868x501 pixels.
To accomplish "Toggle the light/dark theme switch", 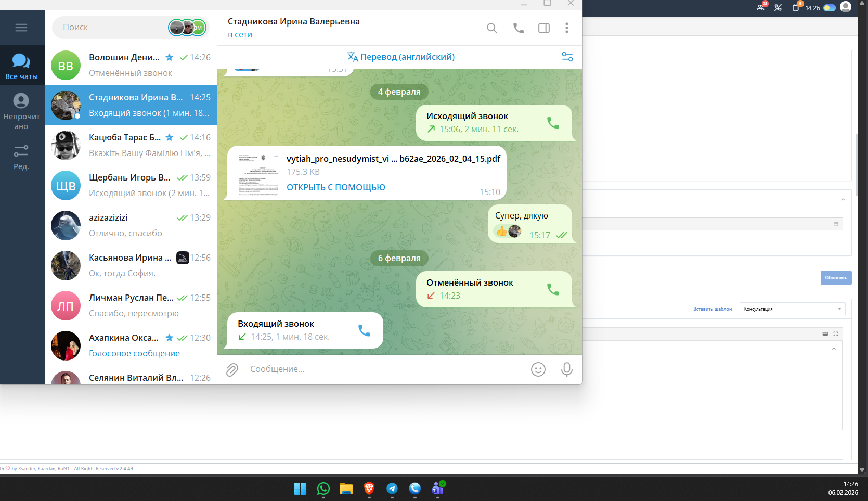I will 830,8.
